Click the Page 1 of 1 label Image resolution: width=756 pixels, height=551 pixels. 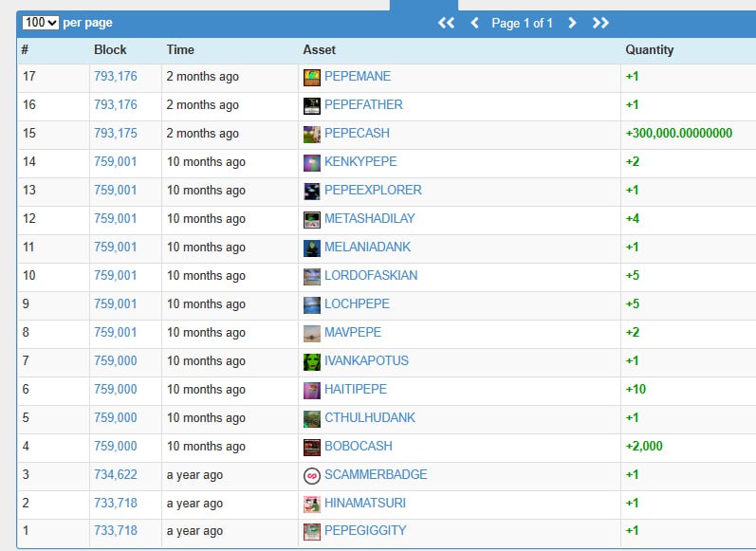pos(522,23)
